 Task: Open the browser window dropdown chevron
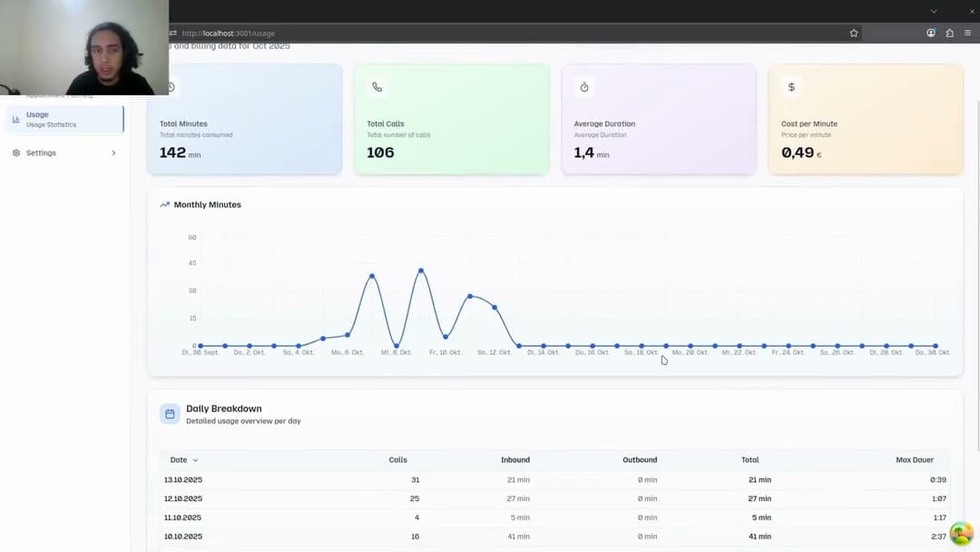[x=935, y=12]
